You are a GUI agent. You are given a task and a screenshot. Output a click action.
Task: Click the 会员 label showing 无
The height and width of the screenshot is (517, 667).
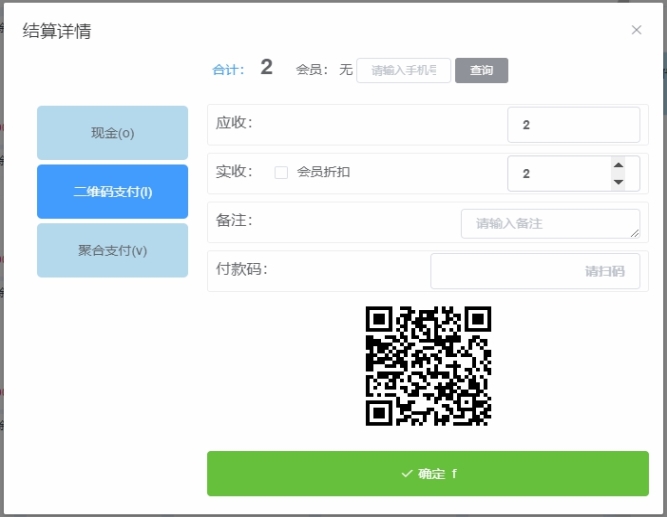(324, 69)
